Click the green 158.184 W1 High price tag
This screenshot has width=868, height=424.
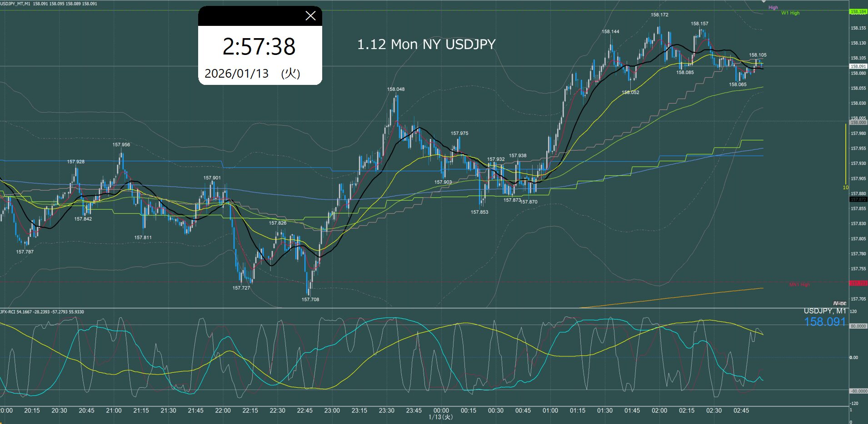pos(858,12)
